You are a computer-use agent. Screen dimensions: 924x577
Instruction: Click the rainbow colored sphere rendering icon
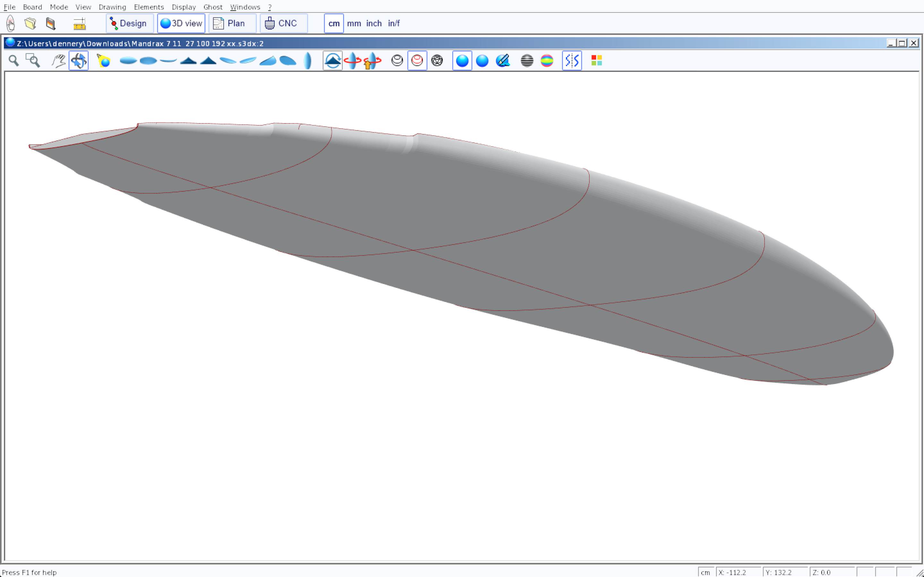tap(547, 61)
